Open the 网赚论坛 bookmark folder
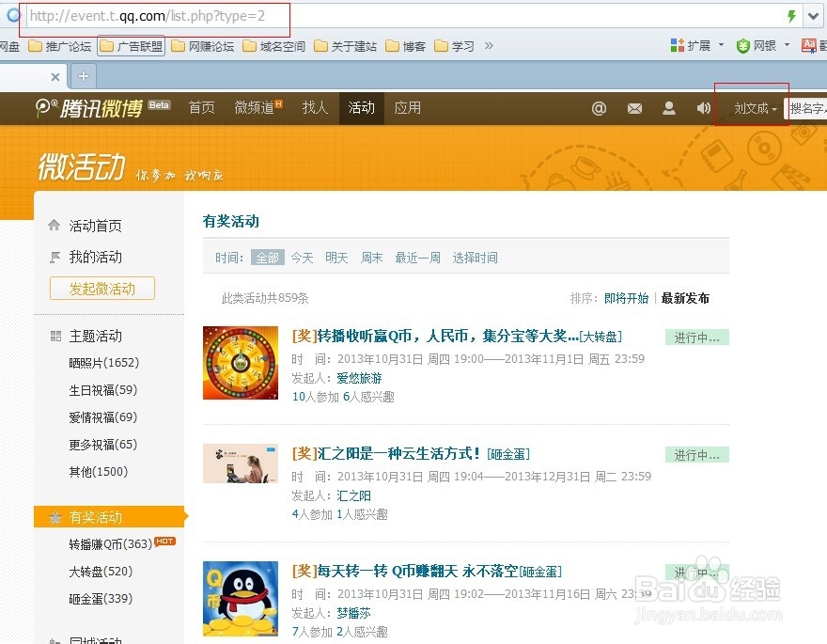This screenshot has height=644, width=827. 203,46
